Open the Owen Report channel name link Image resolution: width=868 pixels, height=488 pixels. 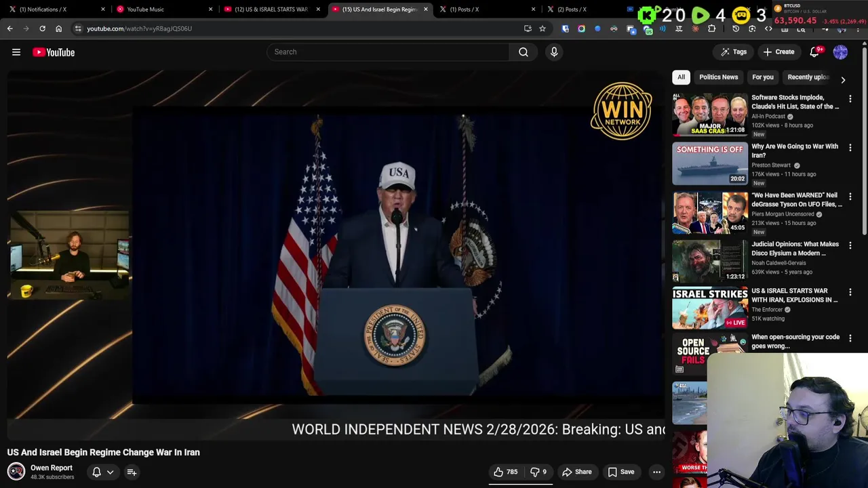[x=52, y=468]
